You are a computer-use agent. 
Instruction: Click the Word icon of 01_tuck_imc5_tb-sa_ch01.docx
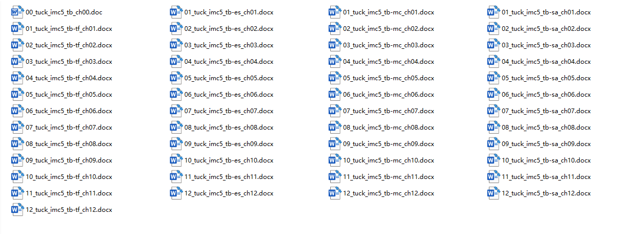pos(494,12)
